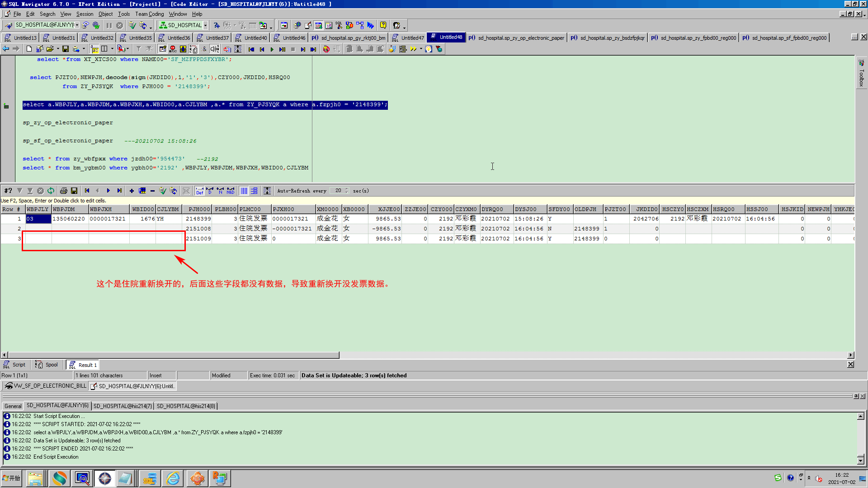Click the PJH000 column header
Image resolution: width=868 pixels, height=488 pixels.
click(199, 209)
